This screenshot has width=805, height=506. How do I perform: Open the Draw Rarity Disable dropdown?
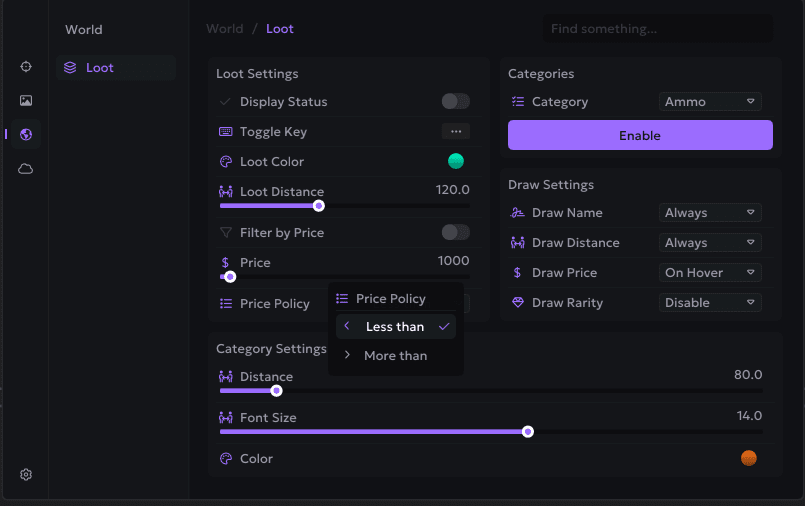pyautogui.click(x=711, y=303)
